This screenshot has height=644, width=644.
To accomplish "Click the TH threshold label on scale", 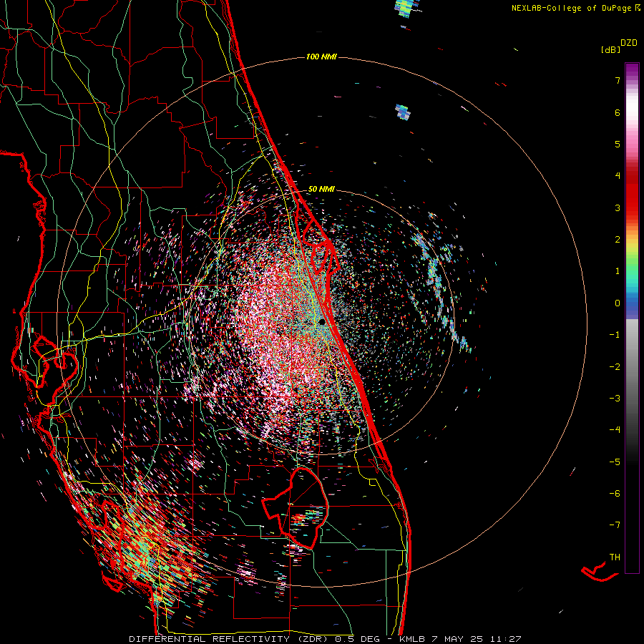I will 615,557.
